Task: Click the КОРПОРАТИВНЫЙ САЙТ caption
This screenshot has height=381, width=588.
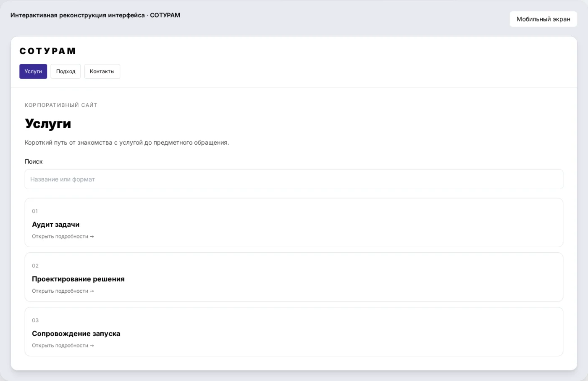Action: pos(61,105)
